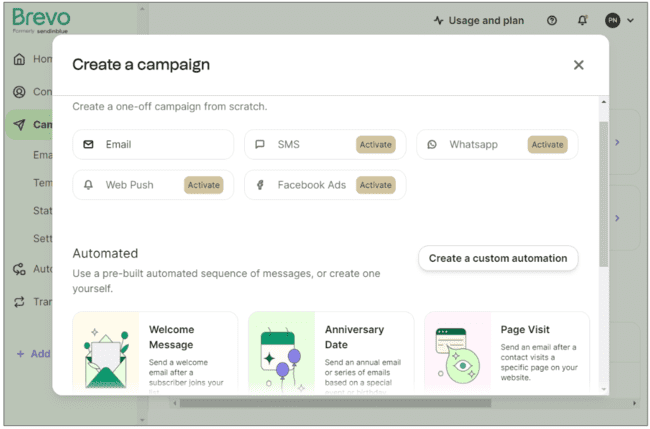Select the Email campaign option
The width and height of the screenshot is (650, 429).
153,145
